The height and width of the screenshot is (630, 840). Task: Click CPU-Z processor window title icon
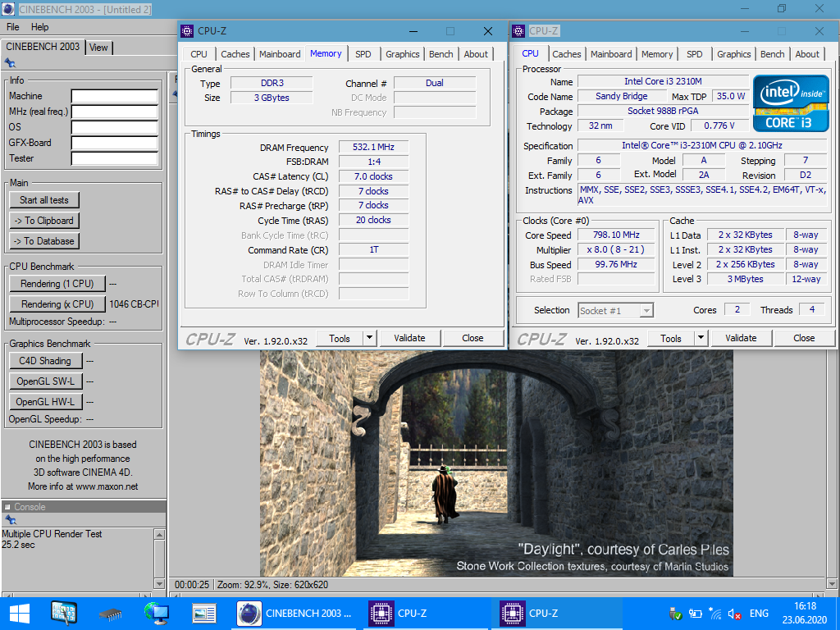(x=518, y=31)
